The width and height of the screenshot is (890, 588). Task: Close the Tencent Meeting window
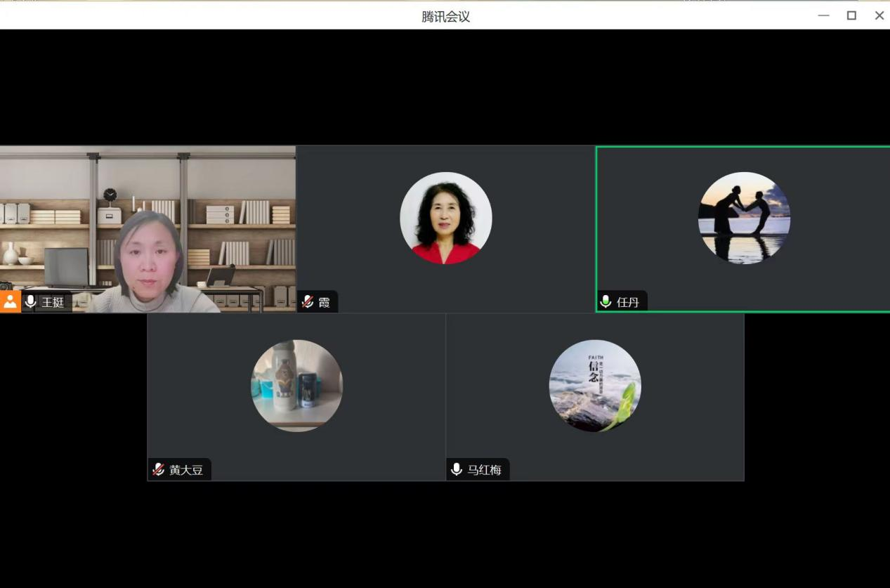879,15
